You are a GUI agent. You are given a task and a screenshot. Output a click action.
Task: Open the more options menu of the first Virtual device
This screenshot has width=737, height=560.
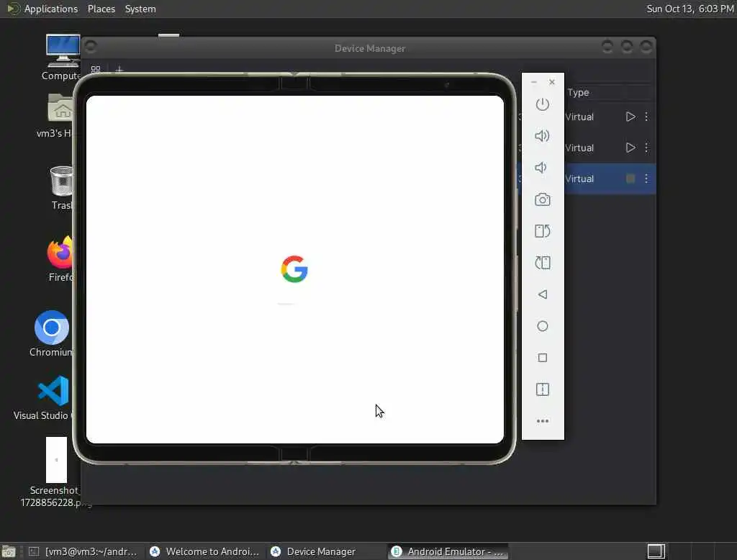coord(646,117)
